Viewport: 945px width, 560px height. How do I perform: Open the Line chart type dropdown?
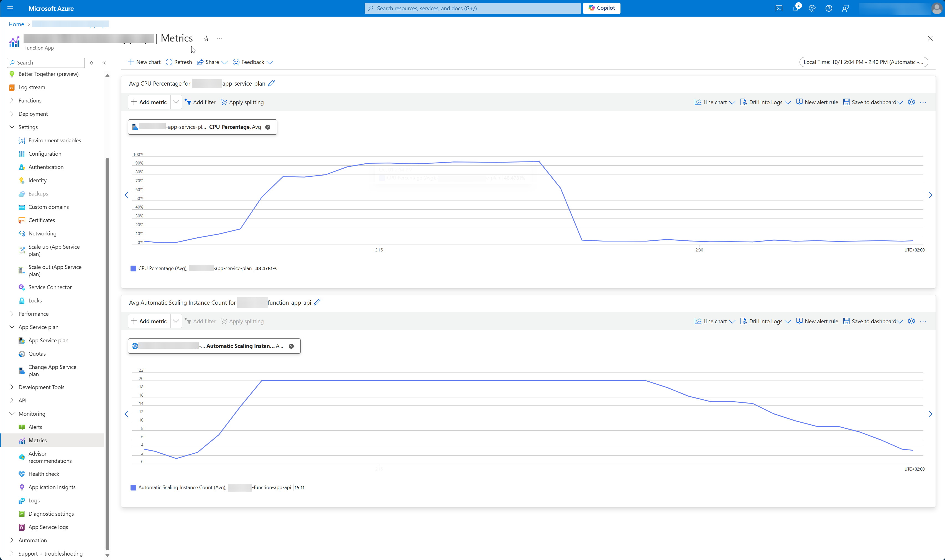click(733, 102)
